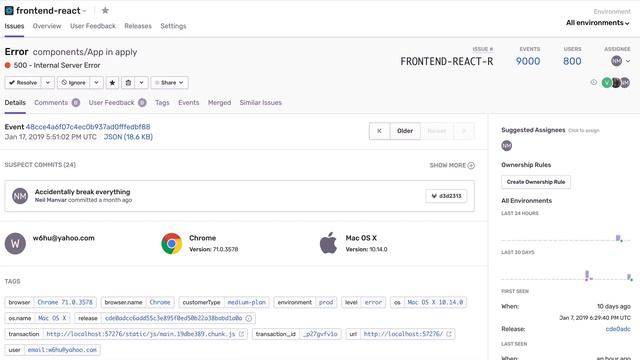Open the Accidentally break everything commit
Screen dimensions: 640x360
point(82,192)
